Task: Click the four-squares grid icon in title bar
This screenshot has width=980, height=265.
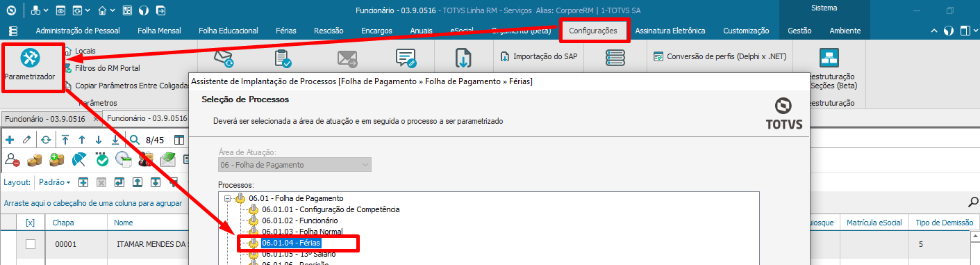Action: click(127, 10)
